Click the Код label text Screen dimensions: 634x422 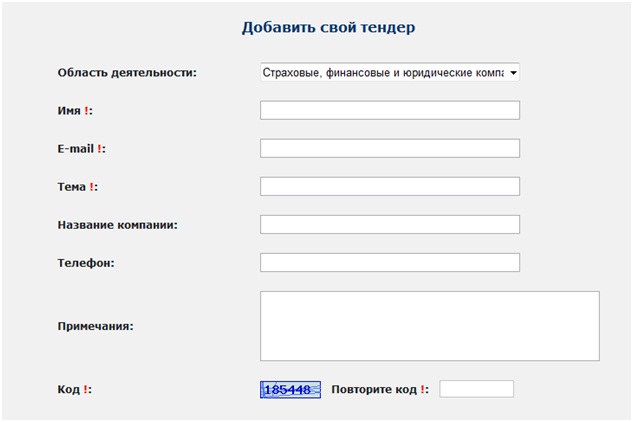tap(69, 389)
